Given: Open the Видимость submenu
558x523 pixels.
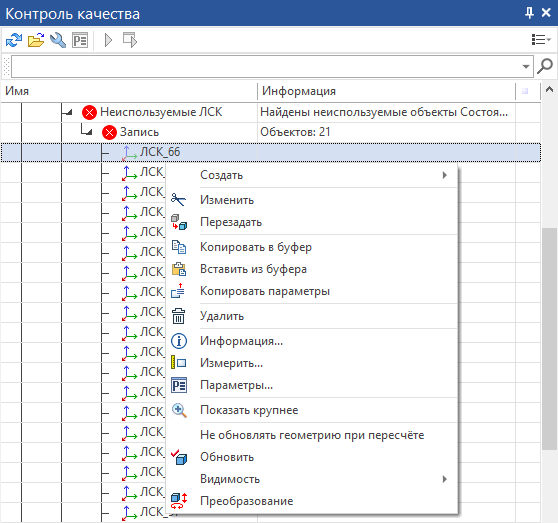Looking at the screenshot, I should coord(311,479).
